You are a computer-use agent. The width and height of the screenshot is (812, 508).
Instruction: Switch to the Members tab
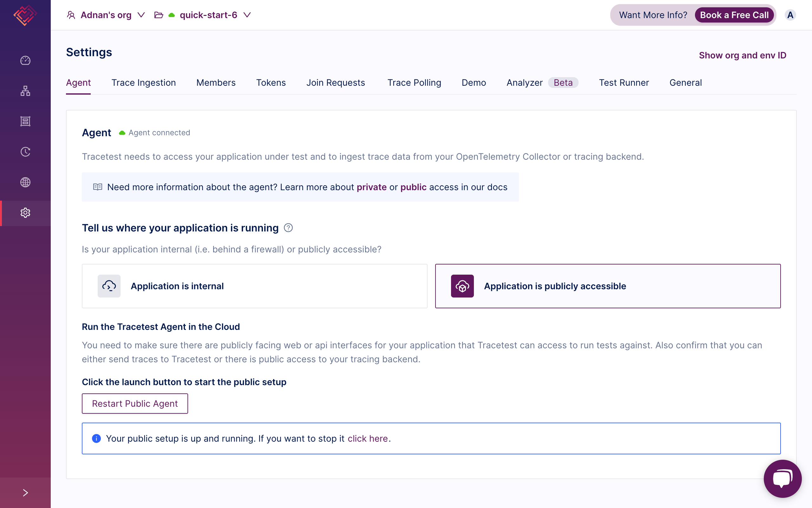click(x=216, y=83)
